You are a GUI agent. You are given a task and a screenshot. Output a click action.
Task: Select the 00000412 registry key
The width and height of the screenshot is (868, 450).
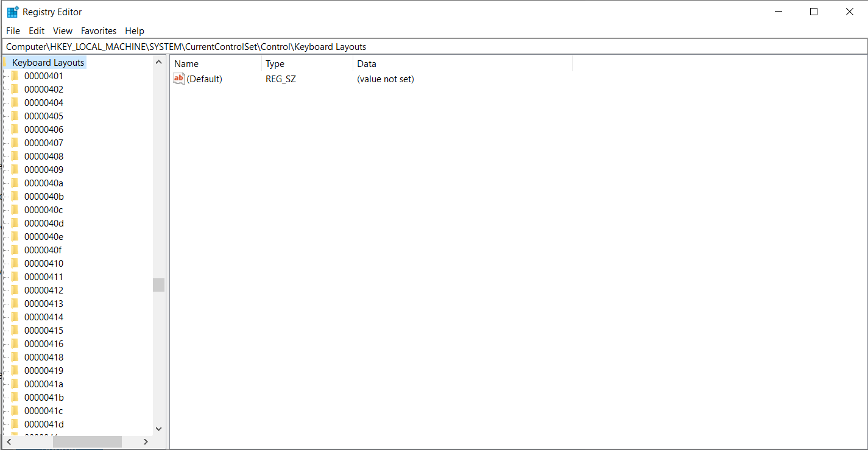[x=44, y=290]
